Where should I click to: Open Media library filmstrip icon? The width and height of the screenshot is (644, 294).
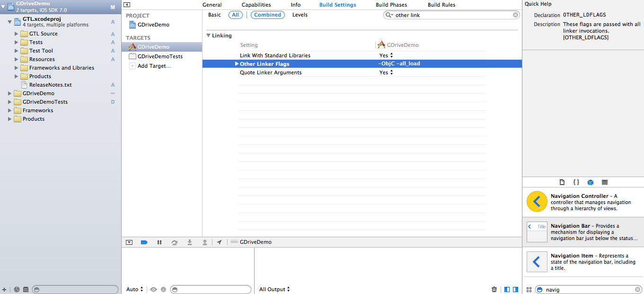pos(605,182)
